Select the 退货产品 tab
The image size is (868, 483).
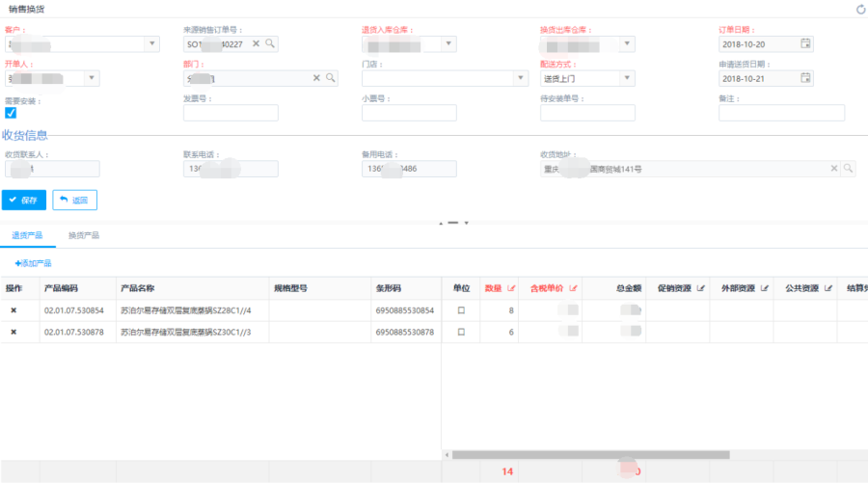coord(28,235)
